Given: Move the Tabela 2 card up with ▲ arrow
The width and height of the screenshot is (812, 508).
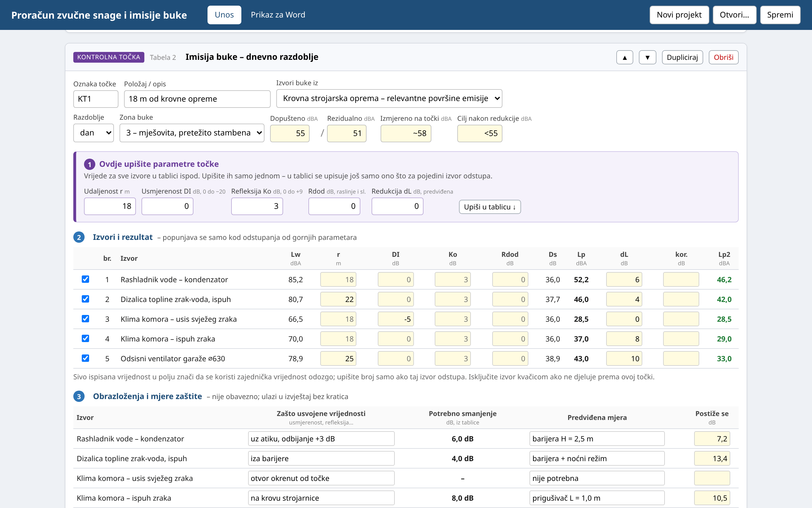Looking at the screenshot, I should tap(625, 57).
